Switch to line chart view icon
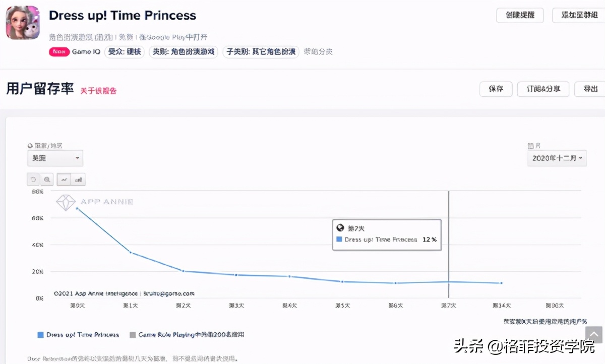 click(x=64, y=179)
